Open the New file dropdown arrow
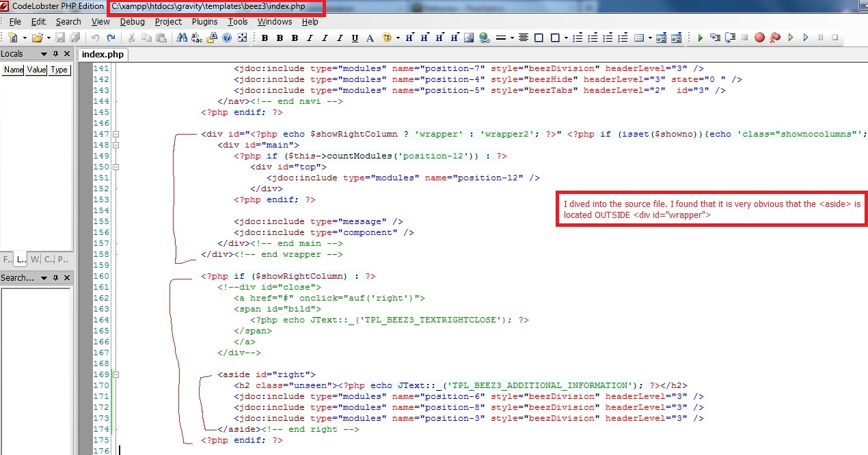 pos(25,38)
